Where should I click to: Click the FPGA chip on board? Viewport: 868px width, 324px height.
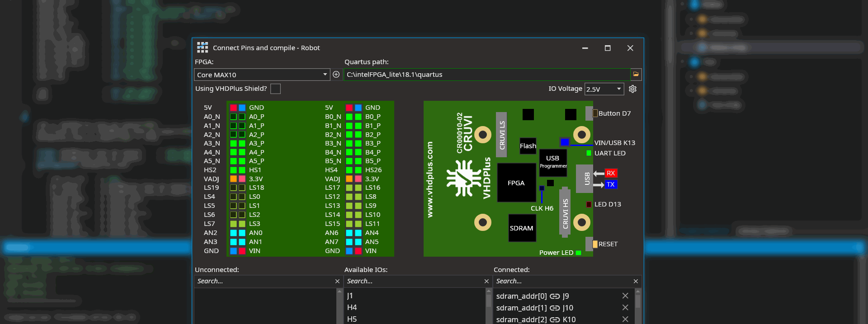pyautogui.click(x=516, y=183)
